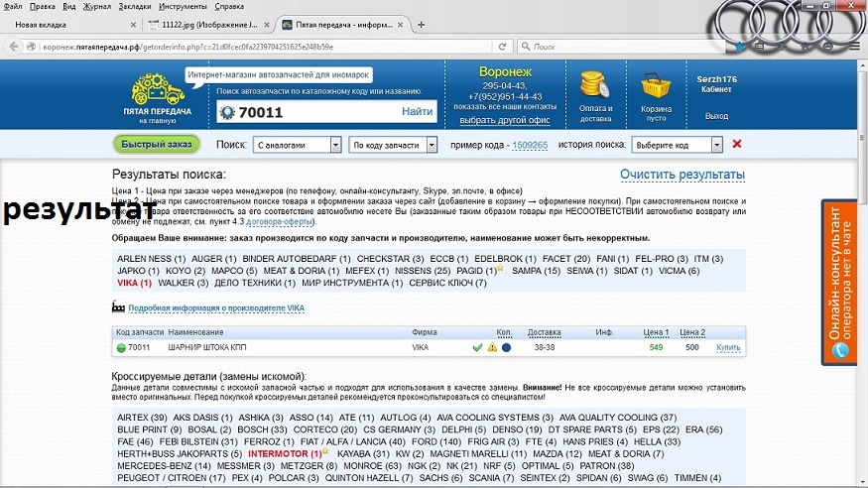
Task: Click the dark blue circle quantity icon
Action: click(506, 347)
